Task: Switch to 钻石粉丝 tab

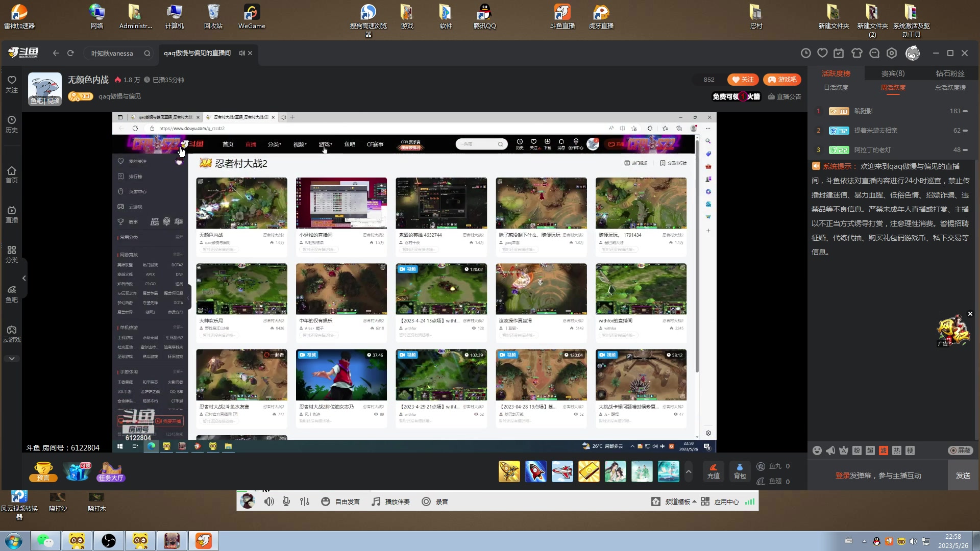Action: (x=950, y=73)
